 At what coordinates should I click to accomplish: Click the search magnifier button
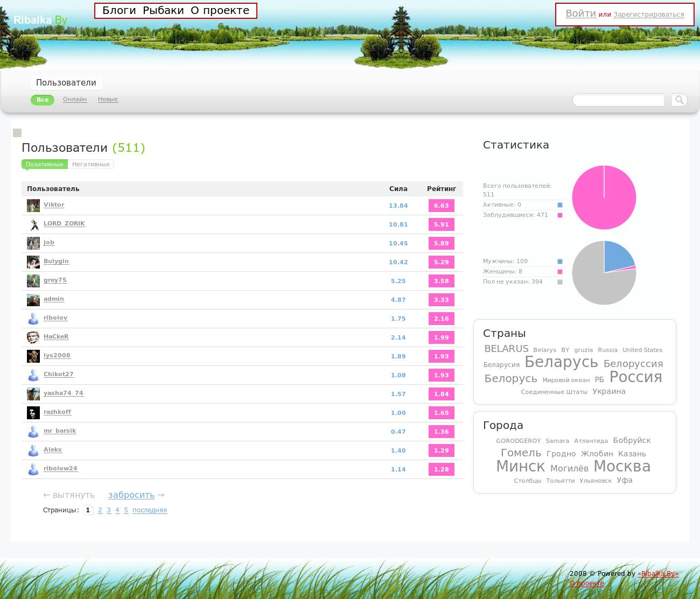pyautogui.click(x=679, y=100)
